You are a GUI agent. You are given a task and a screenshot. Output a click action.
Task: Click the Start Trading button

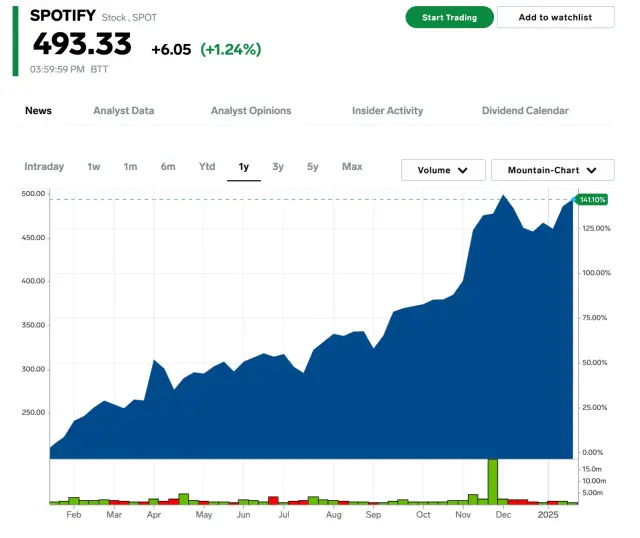tap(449, 17)
